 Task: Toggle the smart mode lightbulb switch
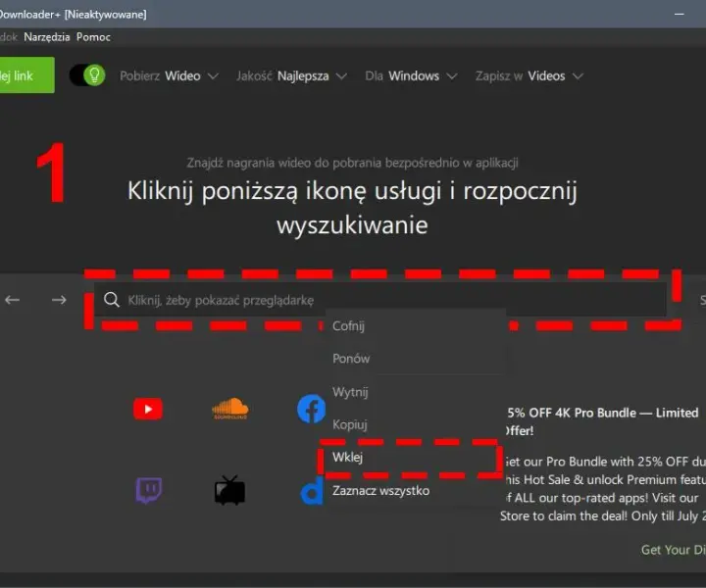[x=87, y=75]
